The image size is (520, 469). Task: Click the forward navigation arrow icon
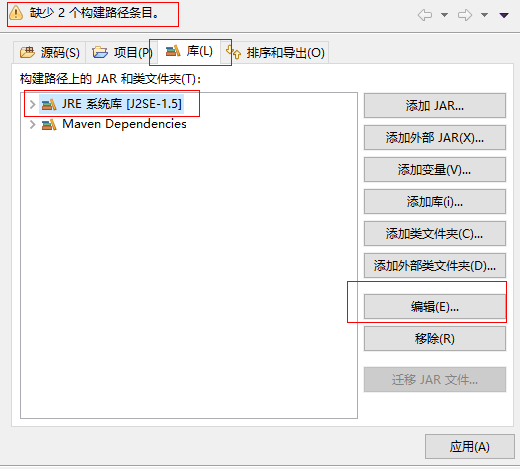465,15
